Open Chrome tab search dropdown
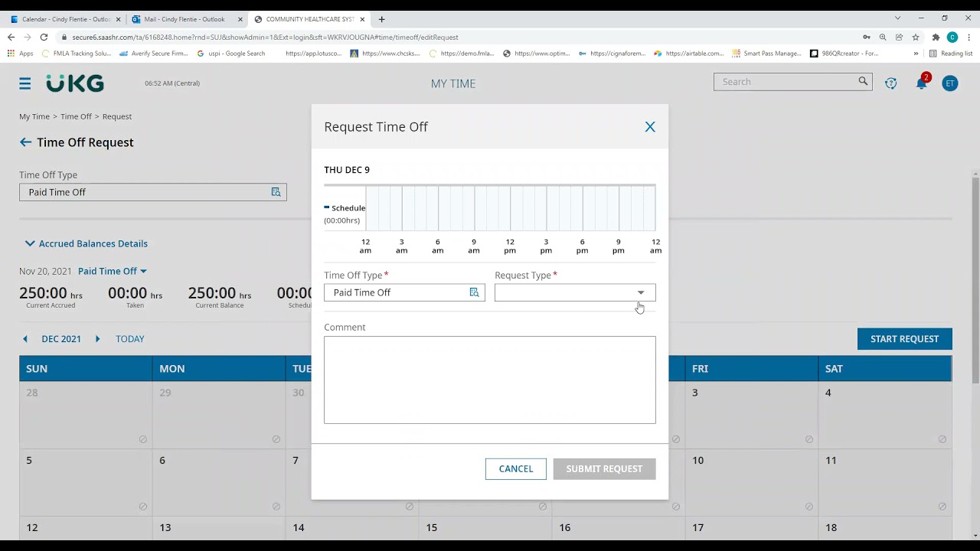 click(897, 18)
